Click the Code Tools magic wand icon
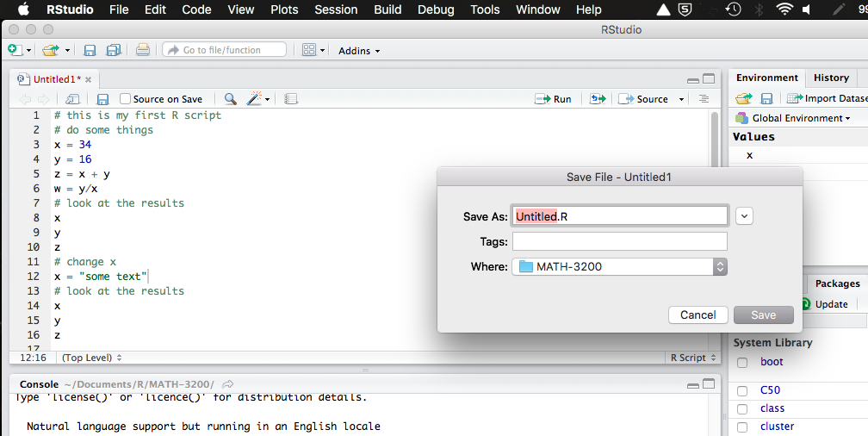 point(254,98)
